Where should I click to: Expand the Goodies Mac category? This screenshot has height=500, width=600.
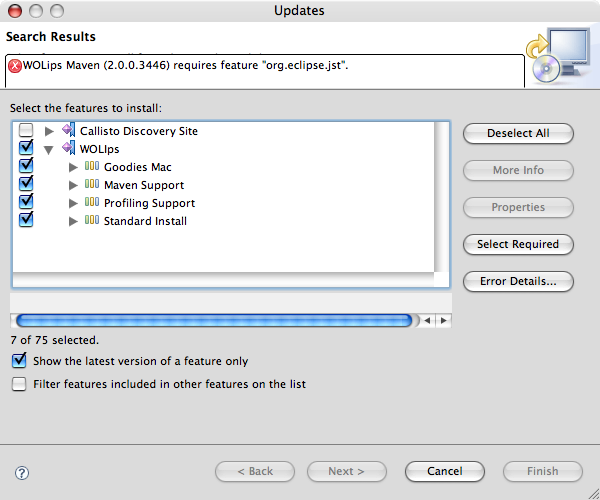pyautogui.click(x=73, y=168)
